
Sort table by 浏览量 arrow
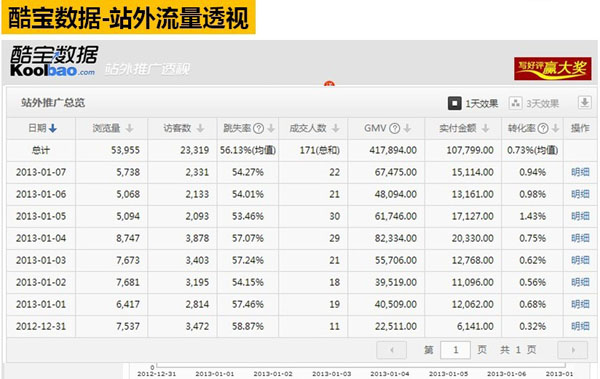tap(129, 129)
